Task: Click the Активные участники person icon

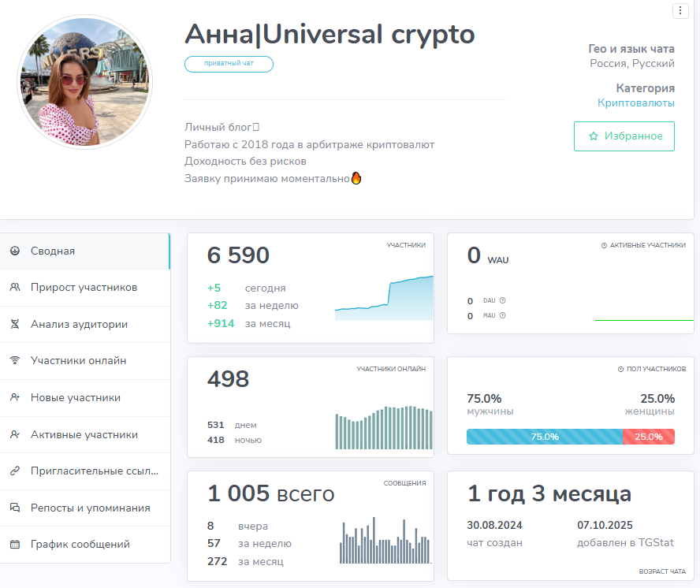Action: coord(15,434)
